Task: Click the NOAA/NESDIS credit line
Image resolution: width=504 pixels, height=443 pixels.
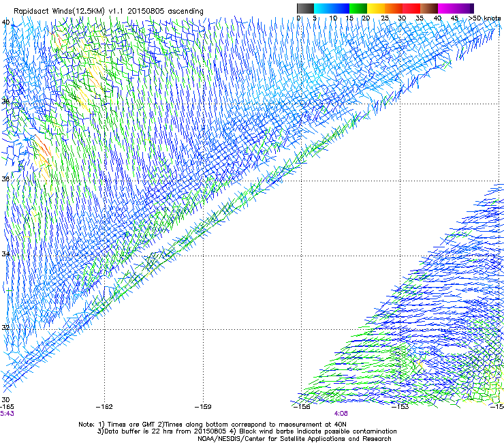Action: 294,439
